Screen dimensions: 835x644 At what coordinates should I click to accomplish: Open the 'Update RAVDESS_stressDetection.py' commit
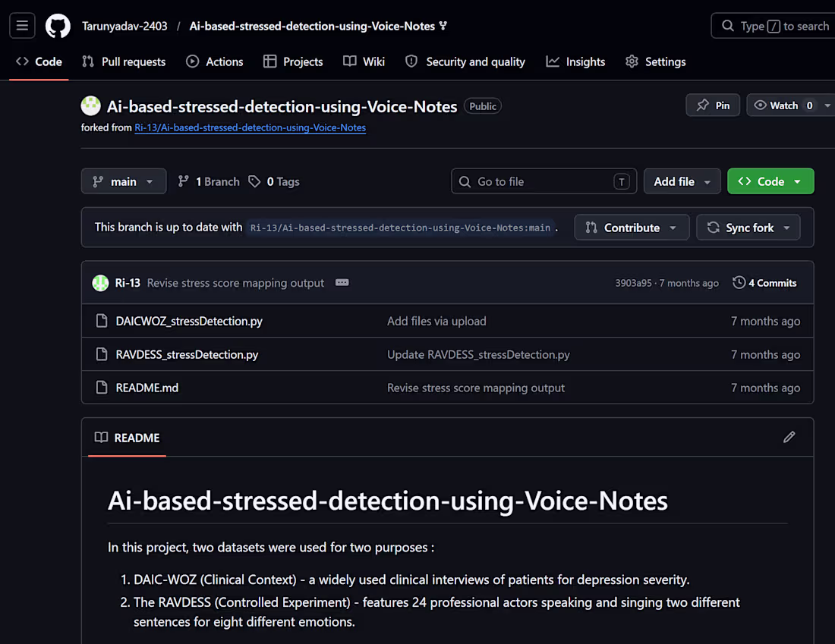(478, 354)
